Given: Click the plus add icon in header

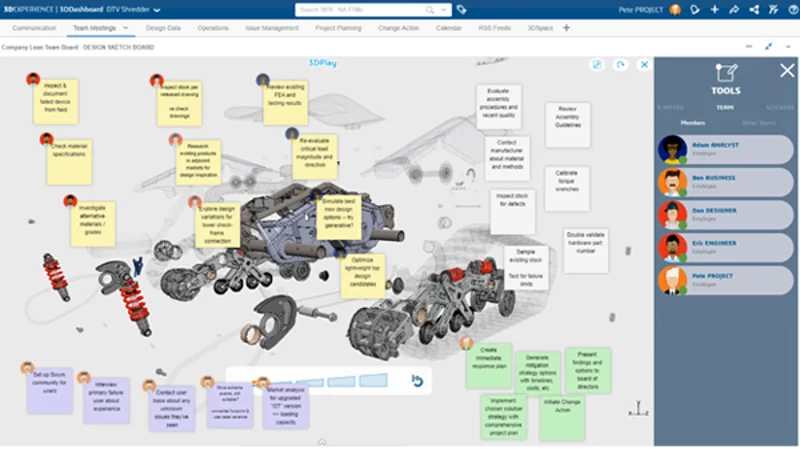Looking at the screenshot, I should (x=714, y=9).
